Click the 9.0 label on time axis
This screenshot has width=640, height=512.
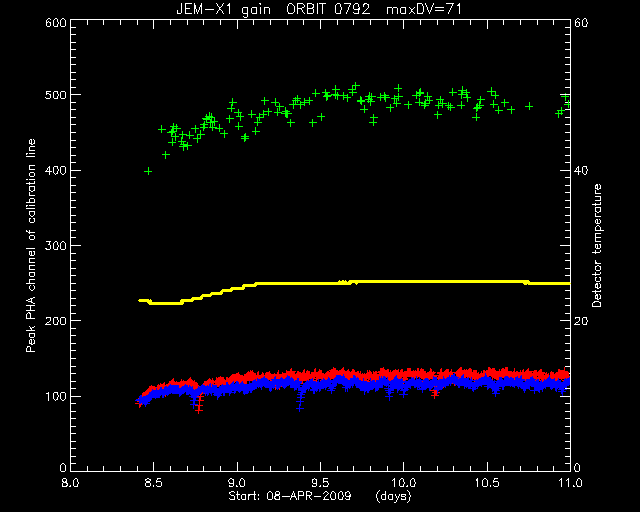pyautogui.click(x=237, y=483)
